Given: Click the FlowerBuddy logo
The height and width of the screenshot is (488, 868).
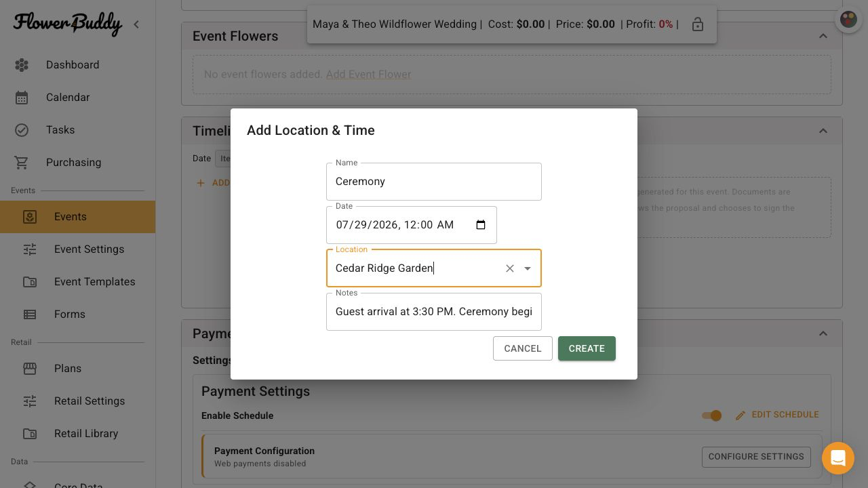Looking at the screenshot, I should pos(68,24).
